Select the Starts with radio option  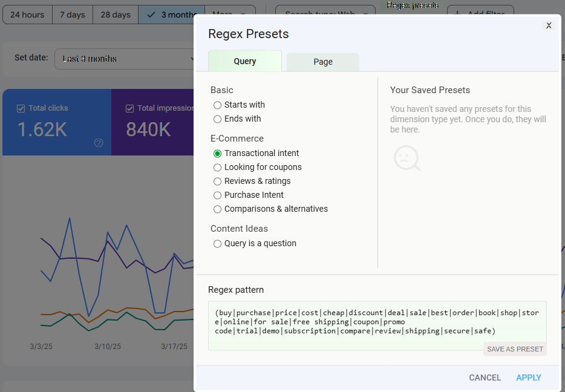pos(217,105)
